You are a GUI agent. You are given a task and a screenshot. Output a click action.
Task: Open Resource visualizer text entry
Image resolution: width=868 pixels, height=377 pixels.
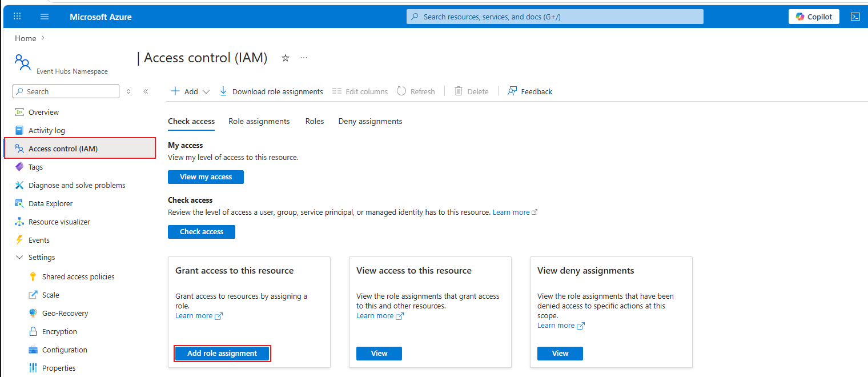coord(59,222)
